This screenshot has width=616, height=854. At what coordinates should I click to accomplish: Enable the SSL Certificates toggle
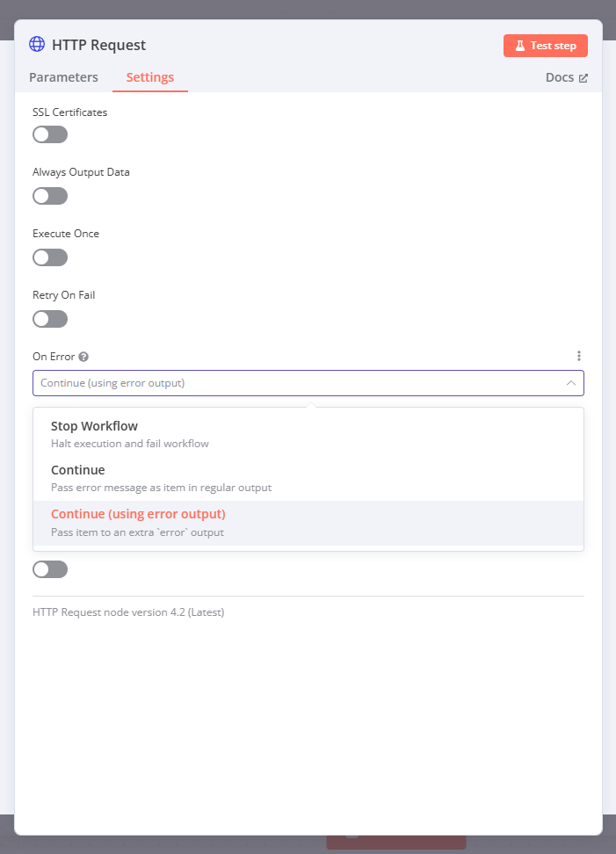(x=49, y=134)
